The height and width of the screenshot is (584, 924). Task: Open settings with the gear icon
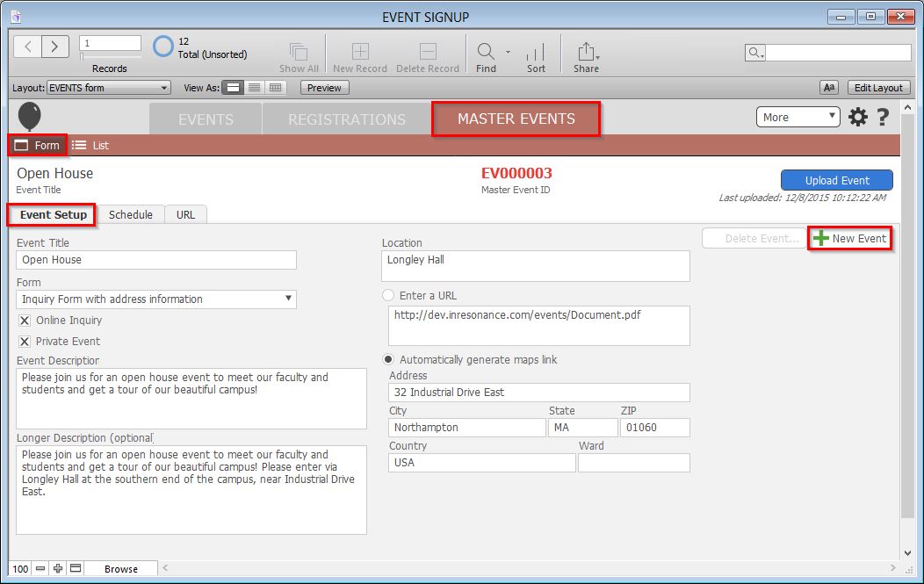pyautogui.click(x=857, y=117)
